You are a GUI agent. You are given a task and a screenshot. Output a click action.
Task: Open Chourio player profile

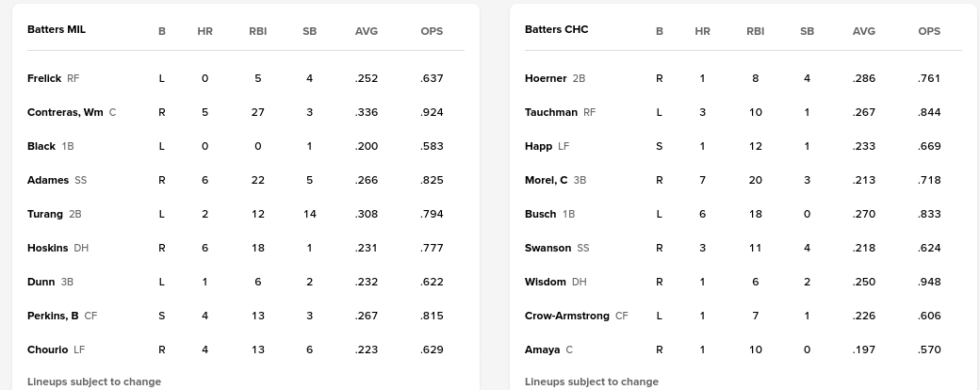47,349
